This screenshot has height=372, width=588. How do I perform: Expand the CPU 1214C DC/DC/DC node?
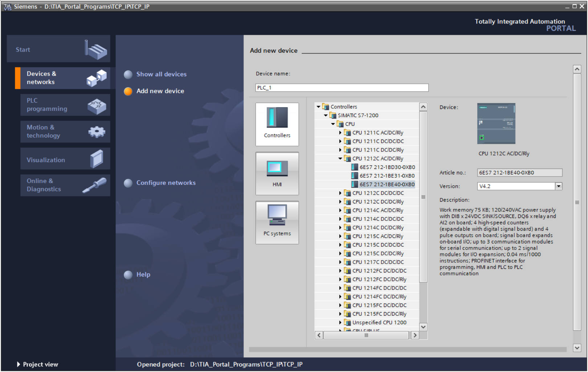(340, 219)
